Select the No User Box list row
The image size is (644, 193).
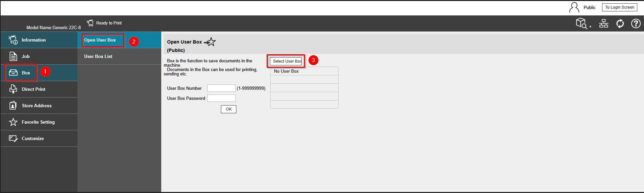tap(304, 71)
